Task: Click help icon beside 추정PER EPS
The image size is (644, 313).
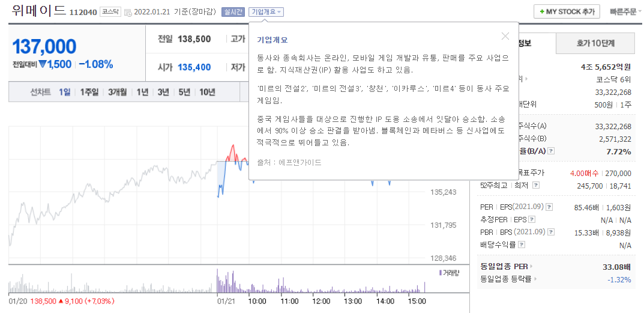Action: pos(532,219)
